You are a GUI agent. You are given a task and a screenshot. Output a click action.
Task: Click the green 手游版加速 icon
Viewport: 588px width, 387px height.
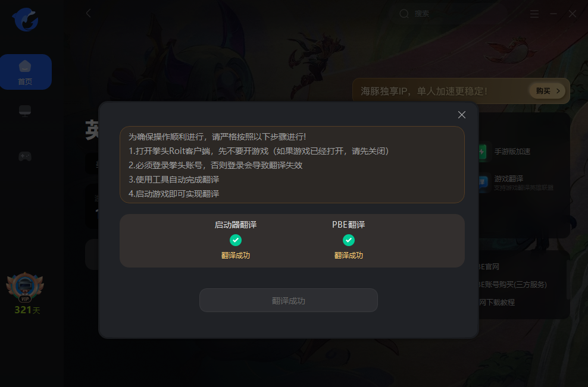[x=482, y=152]
